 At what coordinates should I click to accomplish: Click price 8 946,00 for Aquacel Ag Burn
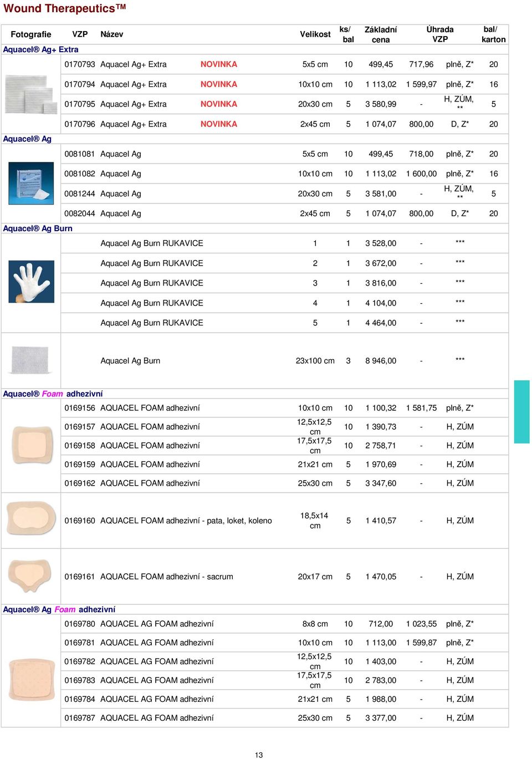click(x=381, y=361)
